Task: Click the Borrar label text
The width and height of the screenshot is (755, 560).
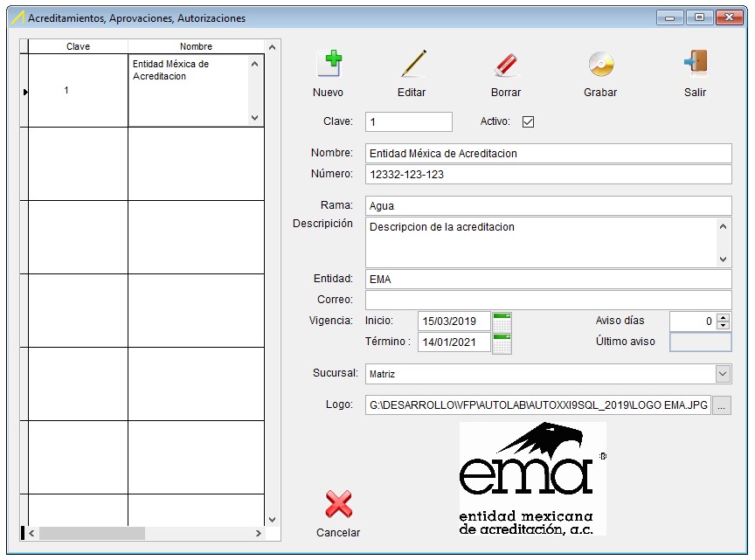Action: [x=506, y=93]
